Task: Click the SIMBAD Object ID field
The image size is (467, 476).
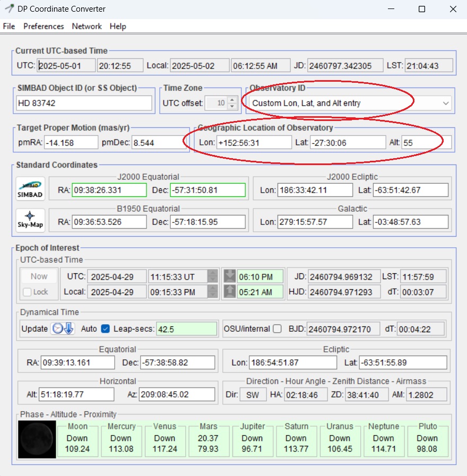Action: pos(84,103)
